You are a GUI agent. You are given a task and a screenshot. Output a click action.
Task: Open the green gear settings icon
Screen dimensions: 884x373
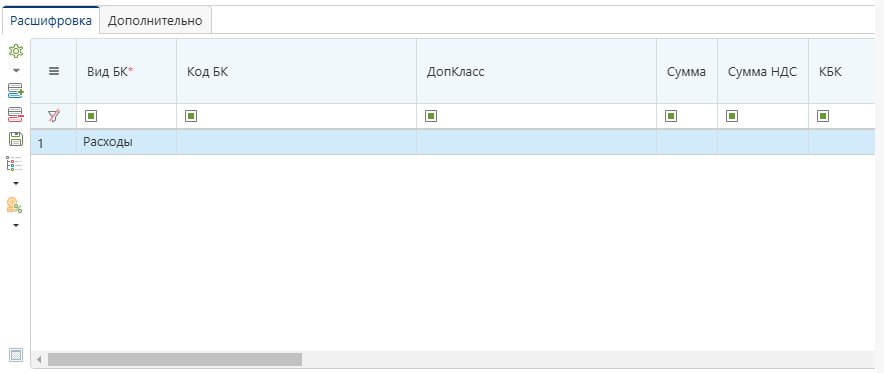pyautogui.click(x=16, y=51)
